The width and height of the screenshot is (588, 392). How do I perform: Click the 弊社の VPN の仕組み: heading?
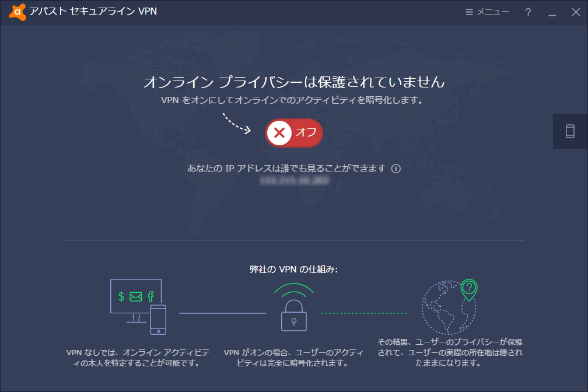[293, 269]
